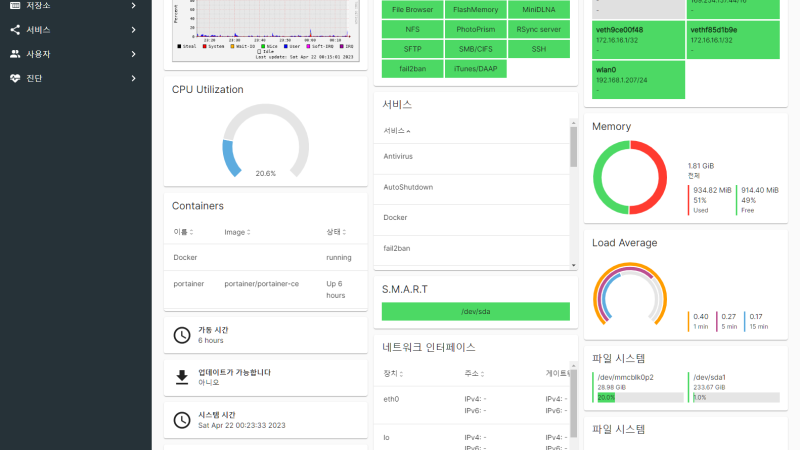Select the fail2ban row in 서비스 list
The width and height of the screenshot is (800, 450).
tap(471, 248)
